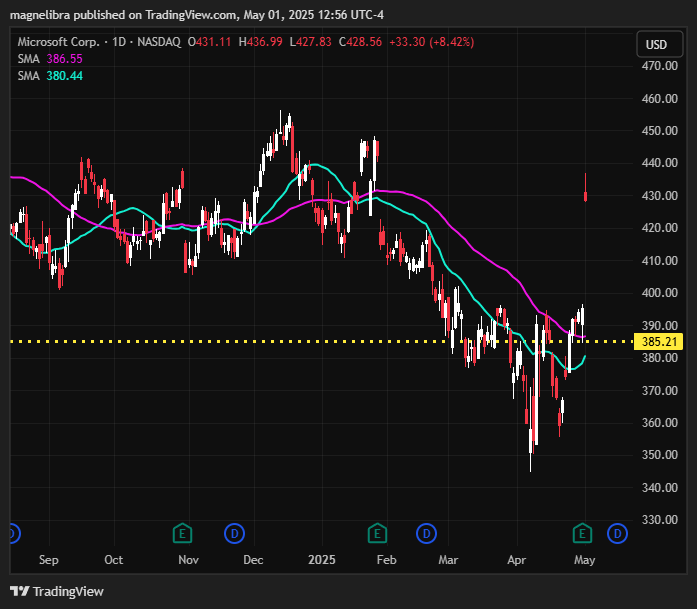Click the Mar label on time axis
This screenshot has width=697, height=609.
[448, 560]
